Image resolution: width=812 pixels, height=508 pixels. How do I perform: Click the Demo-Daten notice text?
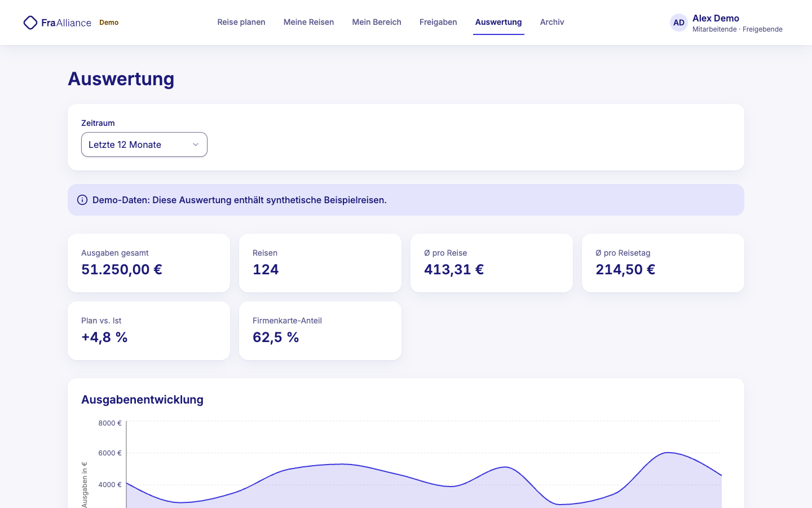pos(240,200)
